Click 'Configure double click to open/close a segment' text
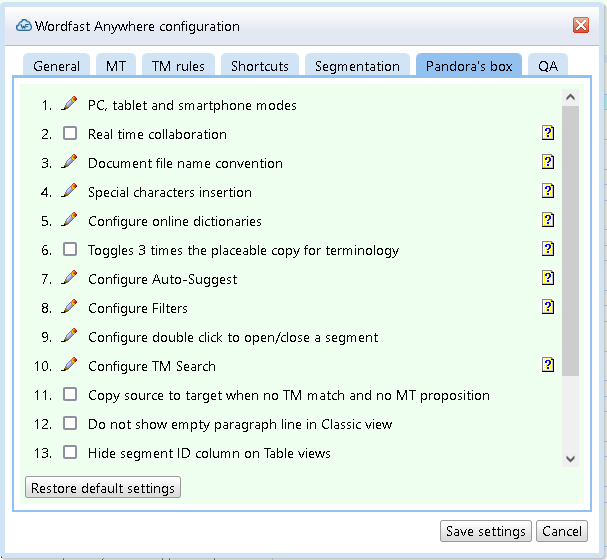The image size is (607, 560). click(233, 337)
